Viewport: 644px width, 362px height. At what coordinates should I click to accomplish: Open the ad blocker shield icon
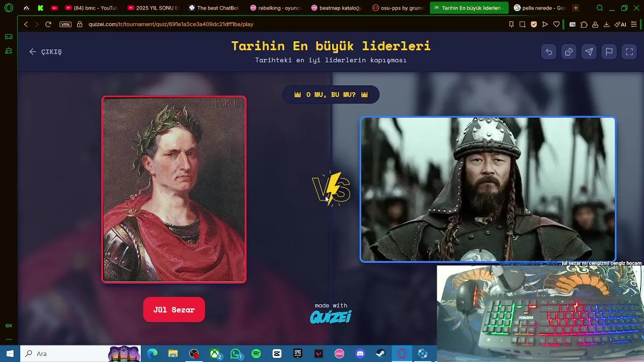click(534, 24)
